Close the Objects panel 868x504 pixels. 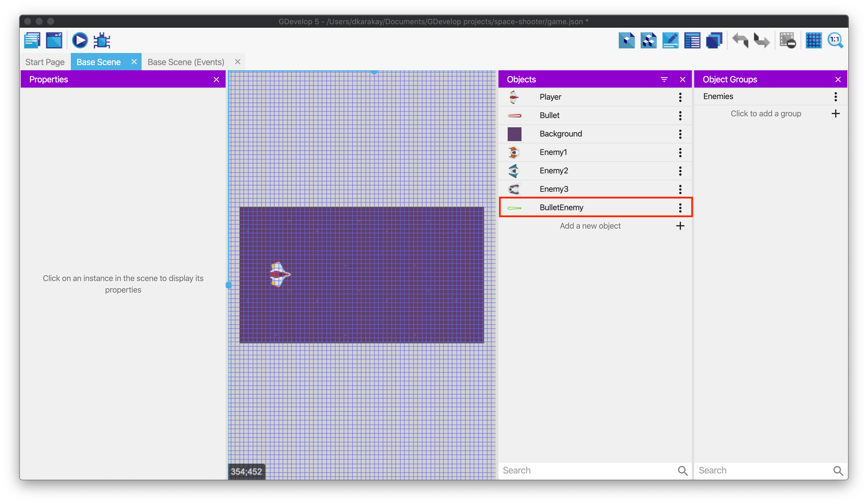[683, 79]
